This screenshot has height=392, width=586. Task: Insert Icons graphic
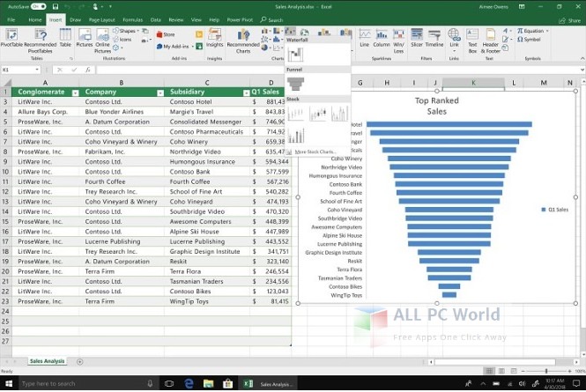click(x=122, y=40)
